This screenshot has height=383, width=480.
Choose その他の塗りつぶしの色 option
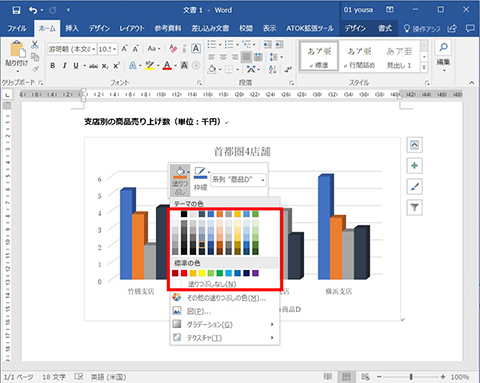(224, 297)
